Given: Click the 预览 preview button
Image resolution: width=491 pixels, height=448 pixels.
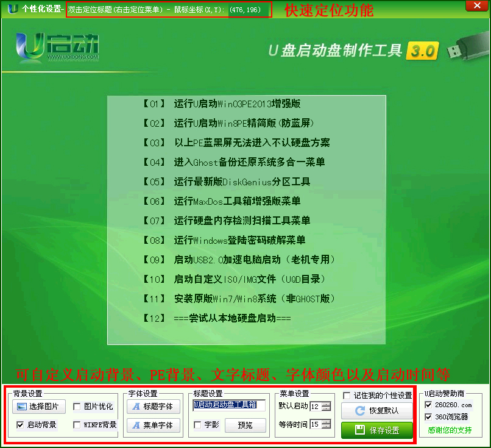Looking at the screenshot, I should (x=245, y=425).
